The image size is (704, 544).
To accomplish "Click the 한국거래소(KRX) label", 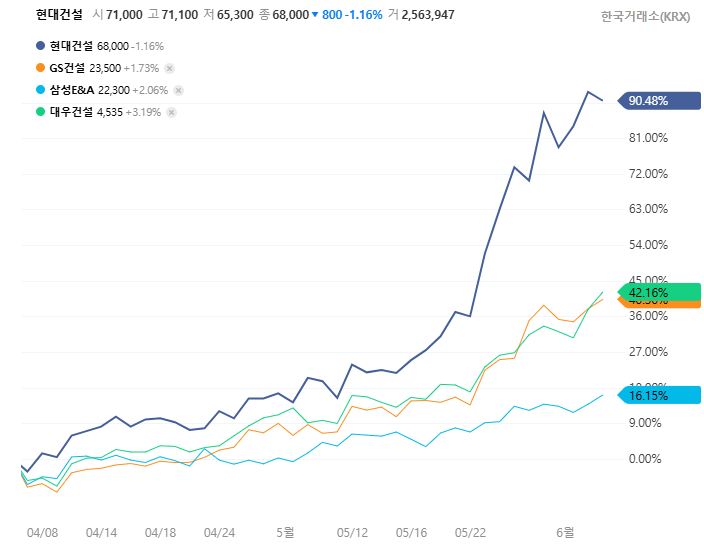I will pyautogui.click(x=645, y=17).
